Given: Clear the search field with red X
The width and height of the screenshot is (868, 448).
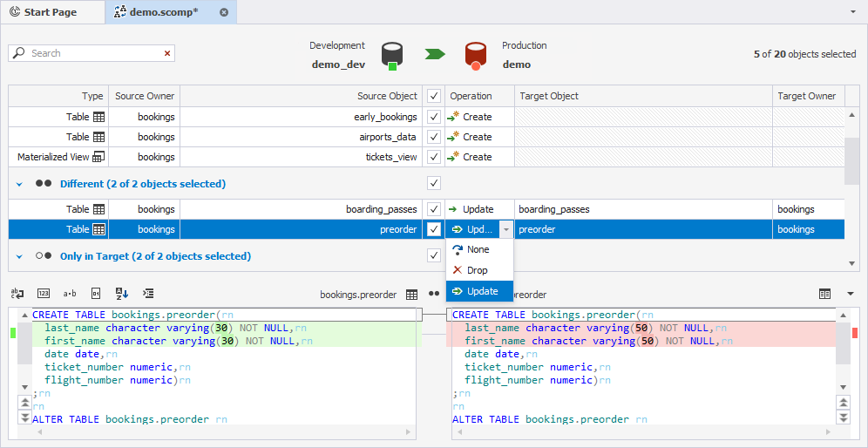Looking at the screenshot, I should pos(167,53).
